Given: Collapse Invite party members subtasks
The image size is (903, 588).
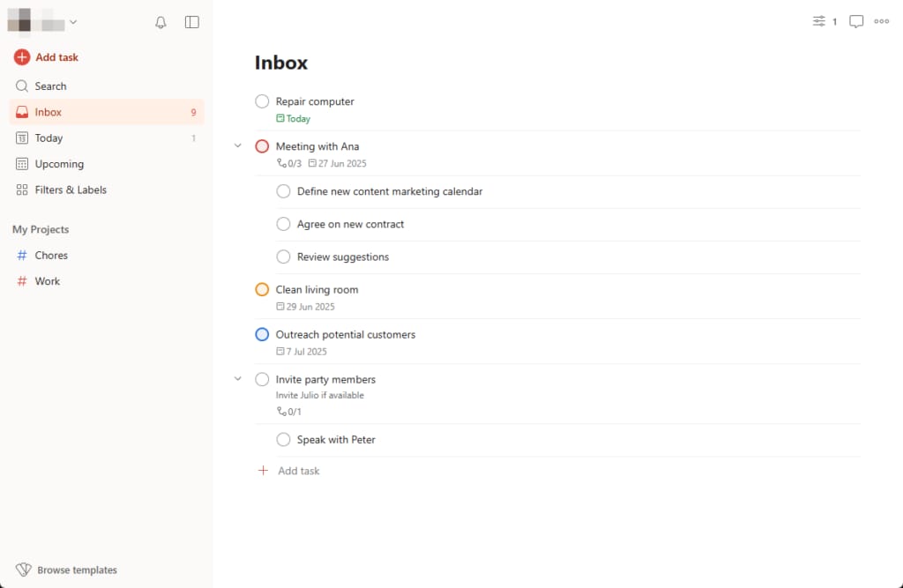Looking at the screenshot, I should coord(237,378).
